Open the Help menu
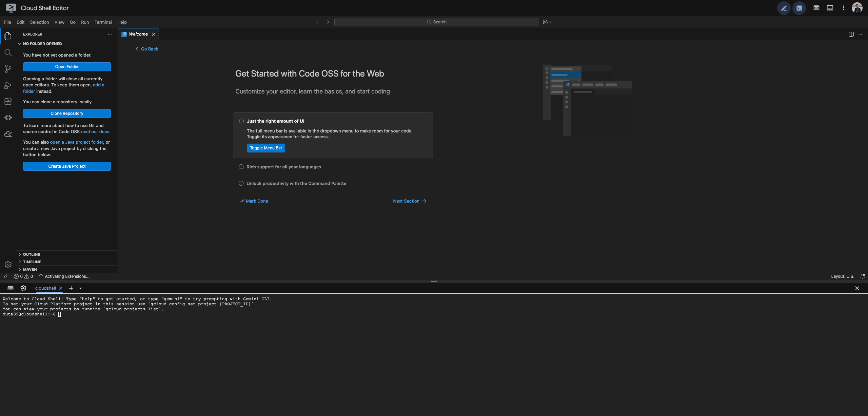The width and height of the screenshot is (868, 416). point(122,22)
